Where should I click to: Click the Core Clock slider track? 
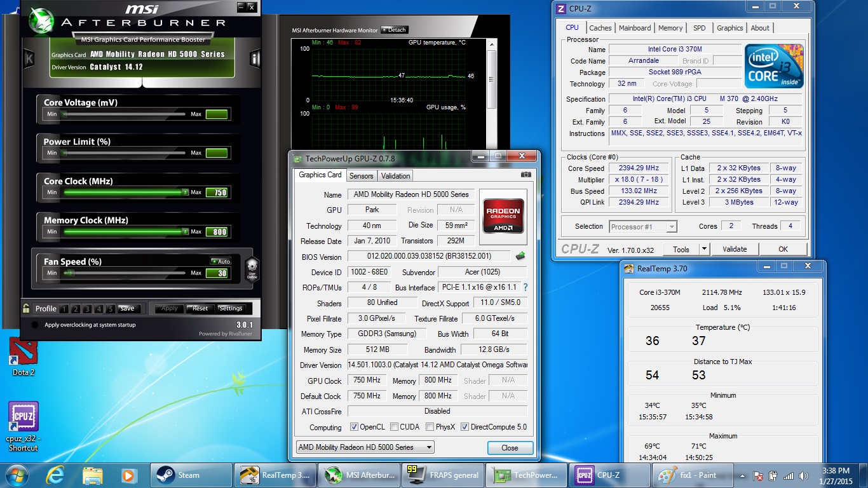[x=125, y=192]
